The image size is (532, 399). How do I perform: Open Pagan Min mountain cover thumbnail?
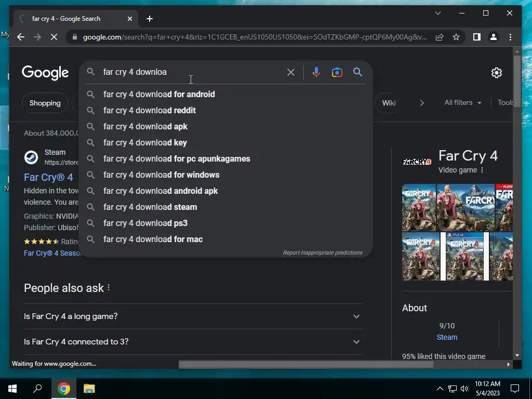465,207
